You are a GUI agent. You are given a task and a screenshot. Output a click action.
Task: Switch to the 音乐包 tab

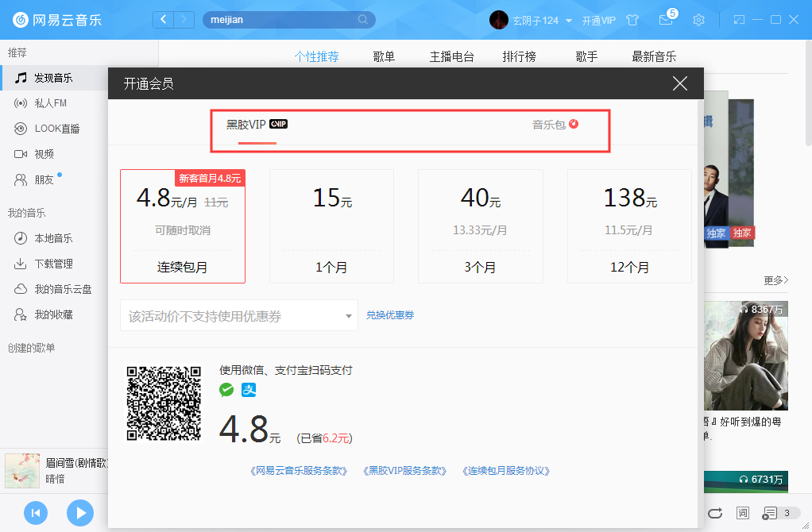(548, 124)
